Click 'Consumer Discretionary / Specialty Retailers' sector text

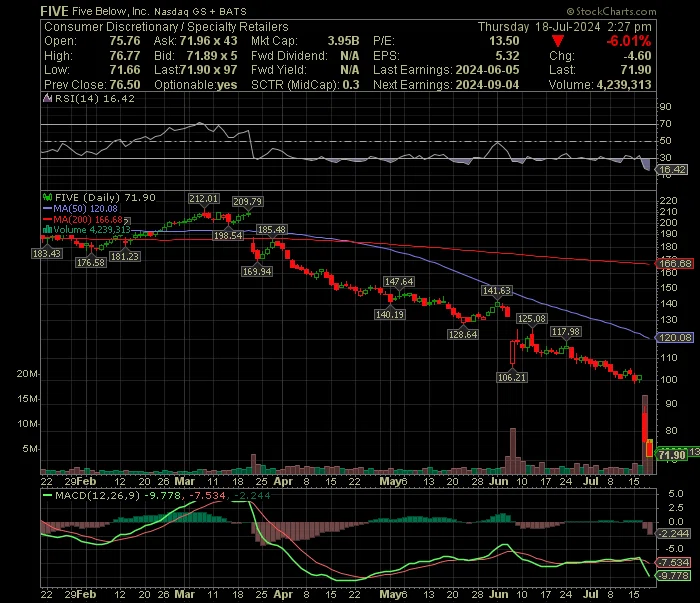(x=166, y=27)
